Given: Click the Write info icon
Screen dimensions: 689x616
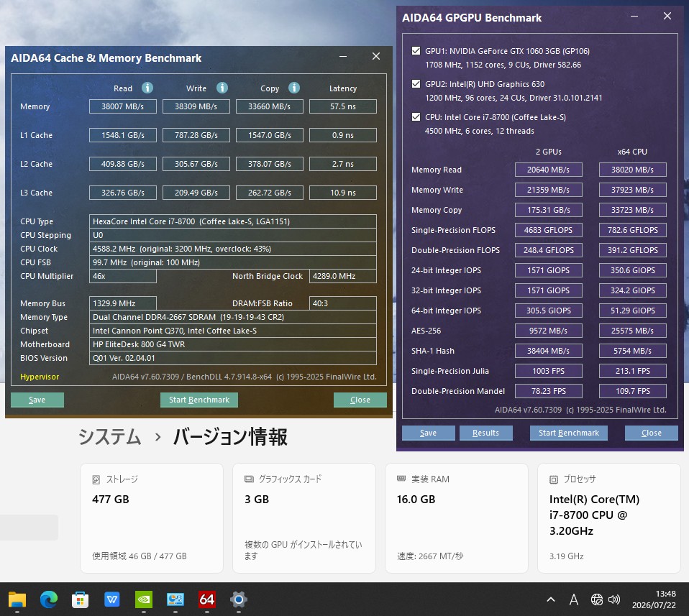Looking at the screenshot, I should click(x=222, y=88).
